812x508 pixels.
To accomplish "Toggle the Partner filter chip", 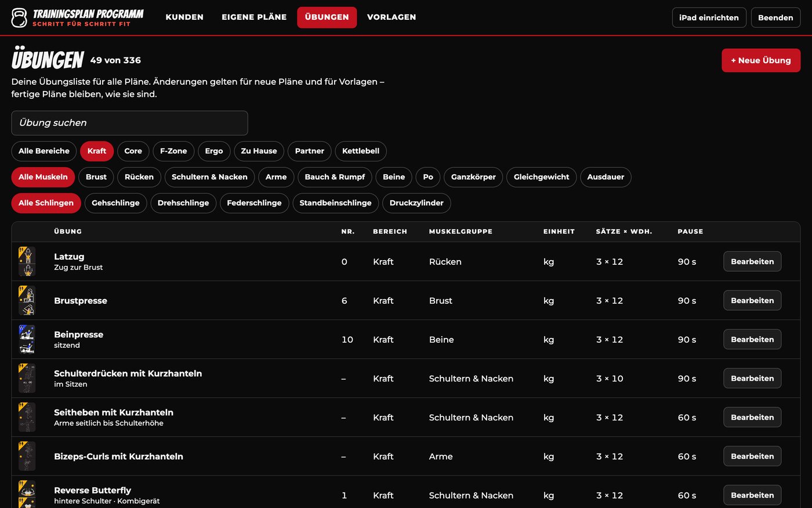I will coord(310,151).
